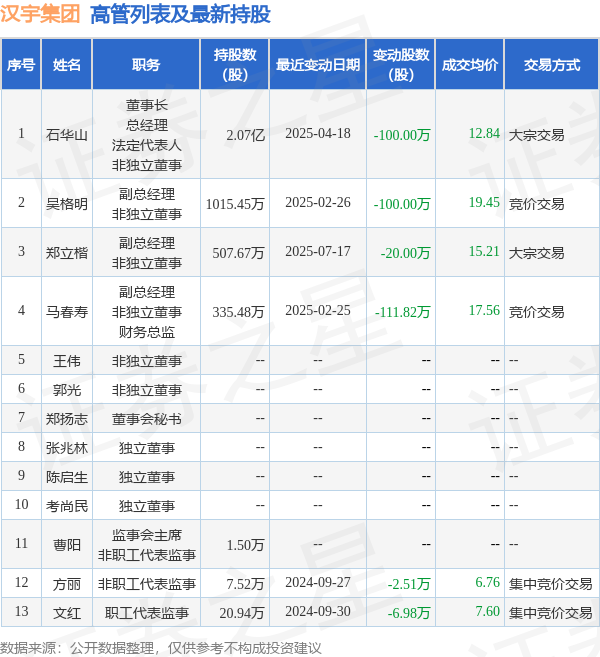This screenshot has height=657, width=600.
Task: Click the change value -20.00万
Action: tap(405, 253)
